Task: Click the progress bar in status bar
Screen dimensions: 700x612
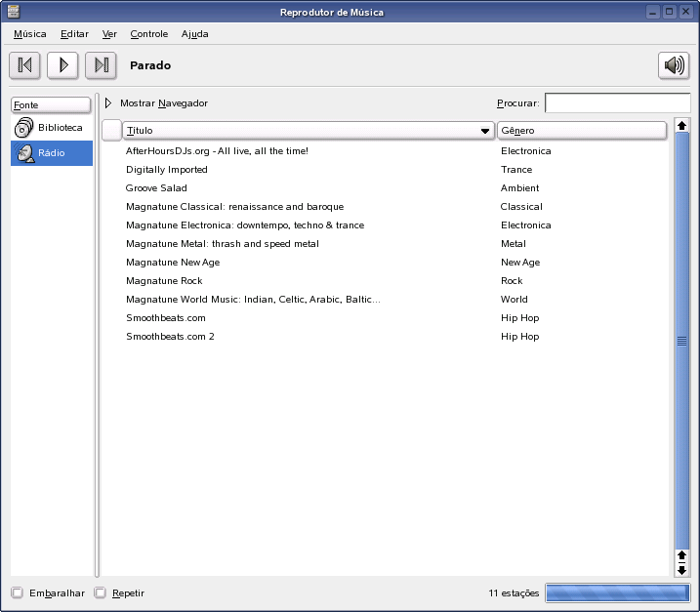Action: tap(617, 592)
